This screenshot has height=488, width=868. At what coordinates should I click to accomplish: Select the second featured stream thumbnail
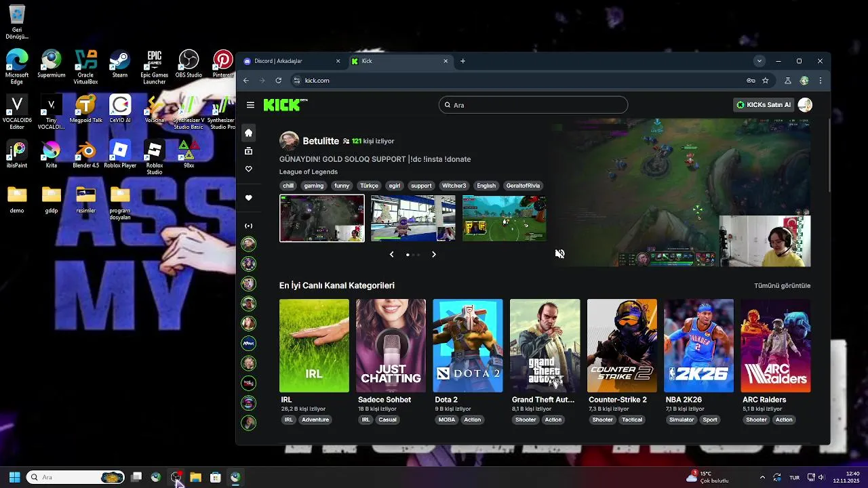[413, 218]
